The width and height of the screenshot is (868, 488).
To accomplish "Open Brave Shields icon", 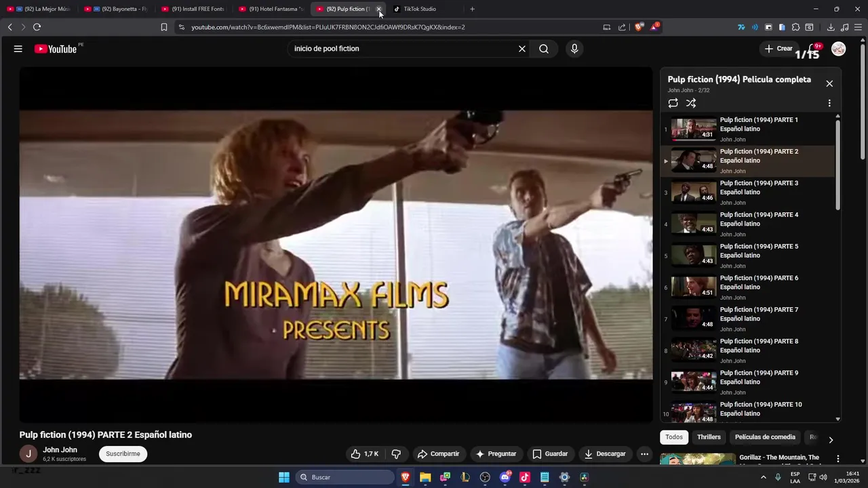I will (x=639, y=27).
